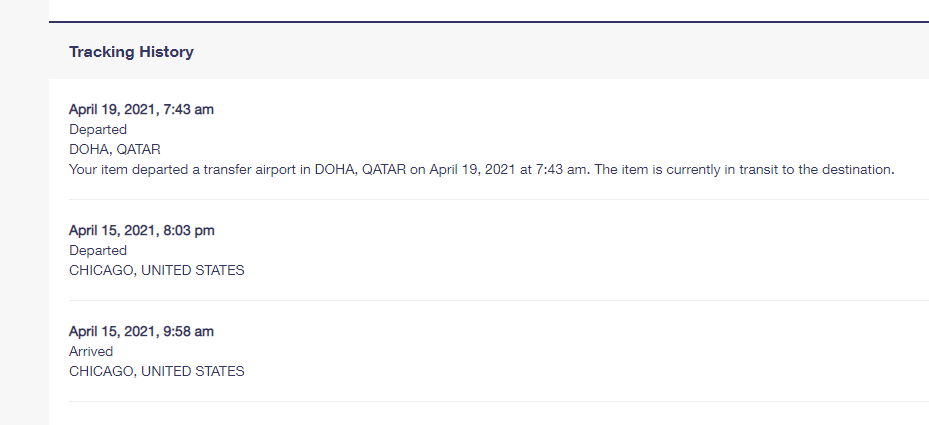Click the word QATAR in the description sentence
The width and height of the screenshot is (929, 425).
(x=384, y=170)
